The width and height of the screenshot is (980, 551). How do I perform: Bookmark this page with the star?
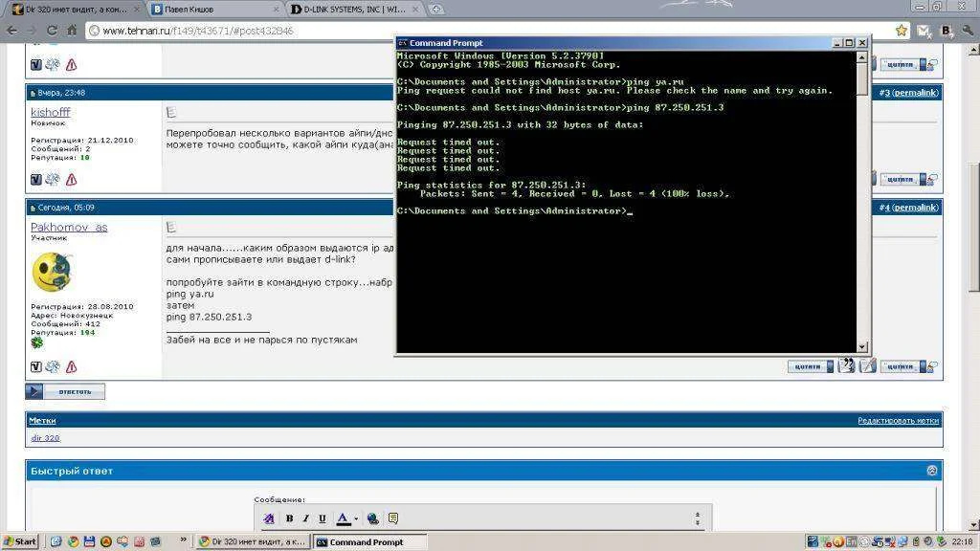[901, 31]
